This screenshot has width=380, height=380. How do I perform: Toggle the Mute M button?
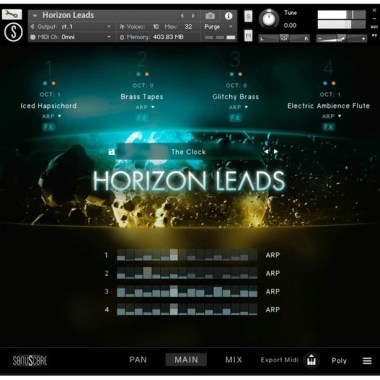point(248,35)
